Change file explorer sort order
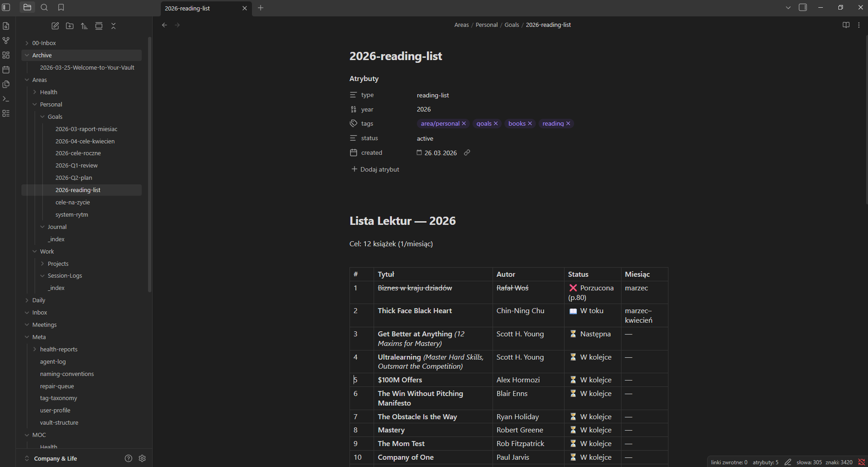 point(84,26)
